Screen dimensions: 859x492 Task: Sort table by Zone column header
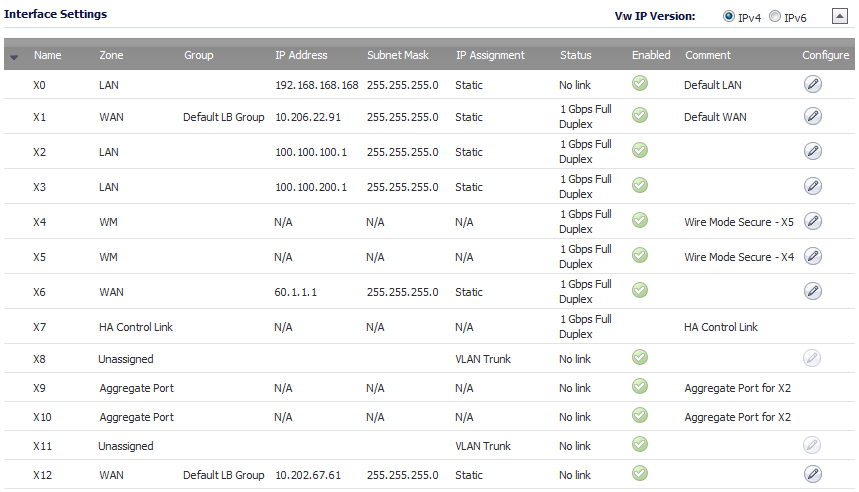(x=111, y=55)
